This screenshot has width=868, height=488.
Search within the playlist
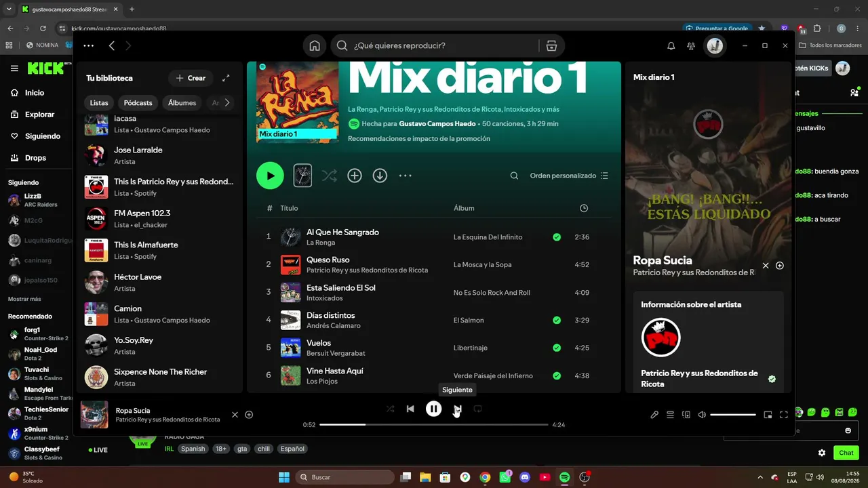pos(515,176)
